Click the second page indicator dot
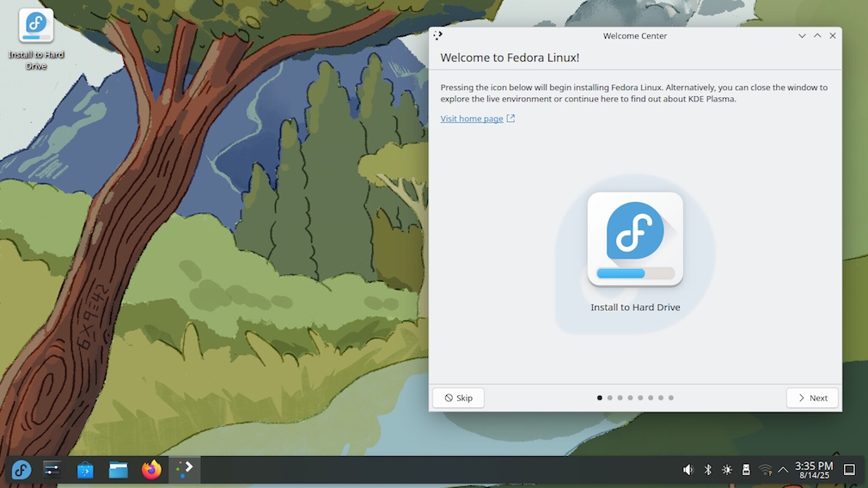This screenshot has height=488, width=868. (609, 398)
